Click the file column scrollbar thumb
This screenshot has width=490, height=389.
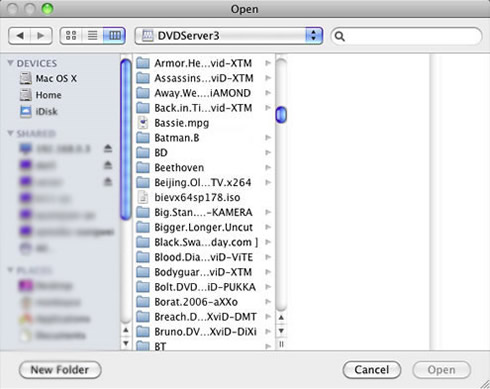[x=281, y=114]
